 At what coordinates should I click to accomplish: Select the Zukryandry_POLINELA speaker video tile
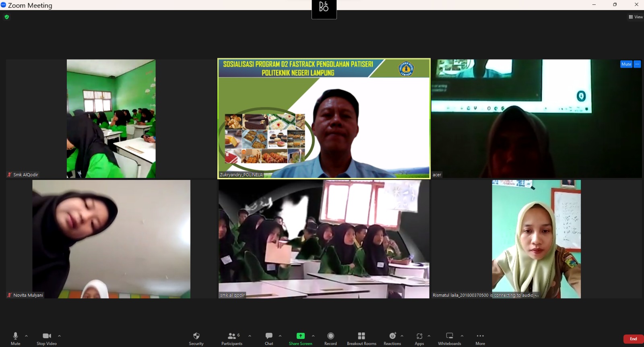pyautogui.click(x=324, y=118)
